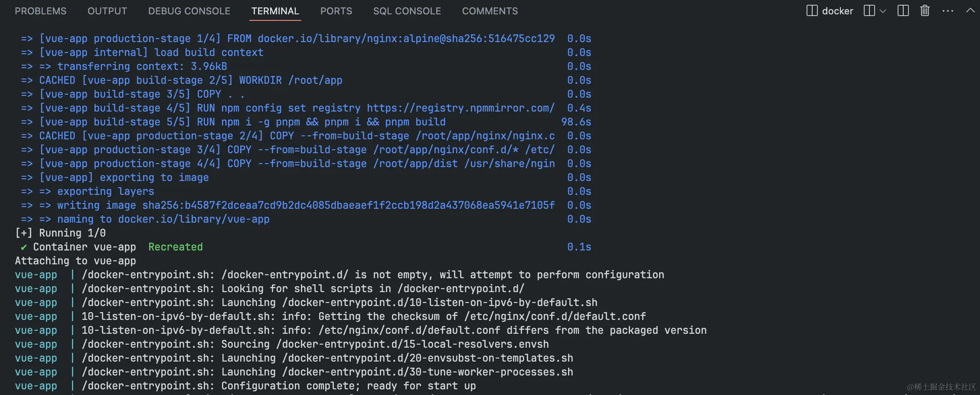Click the "Attaching to vue-app" terminal line

(75, 261)
